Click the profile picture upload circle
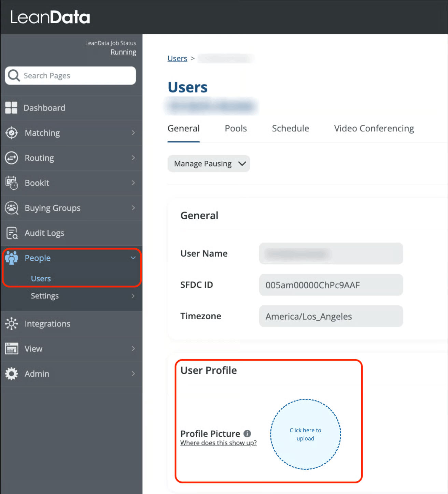This screenshot has width=448, height=494. click(306, 434)
